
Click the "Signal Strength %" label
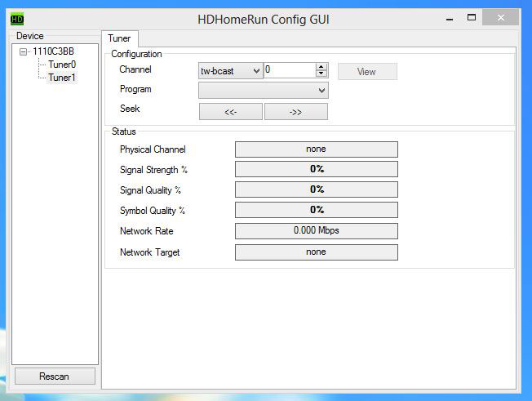click(153, 170)
